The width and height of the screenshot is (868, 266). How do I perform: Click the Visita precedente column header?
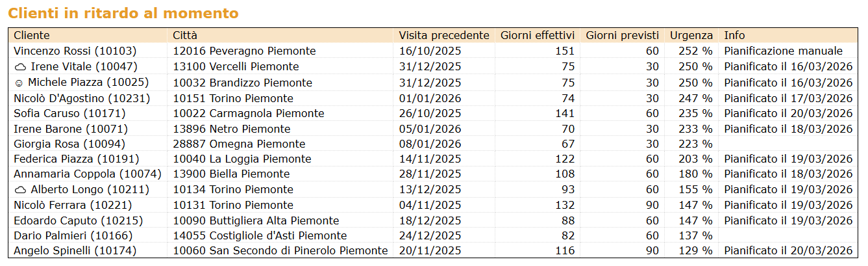coord(443,36)
